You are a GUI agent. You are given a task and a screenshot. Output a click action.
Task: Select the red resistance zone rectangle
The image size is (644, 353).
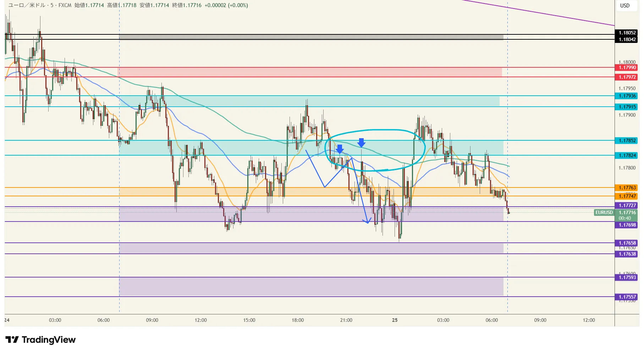click(310, 72)
